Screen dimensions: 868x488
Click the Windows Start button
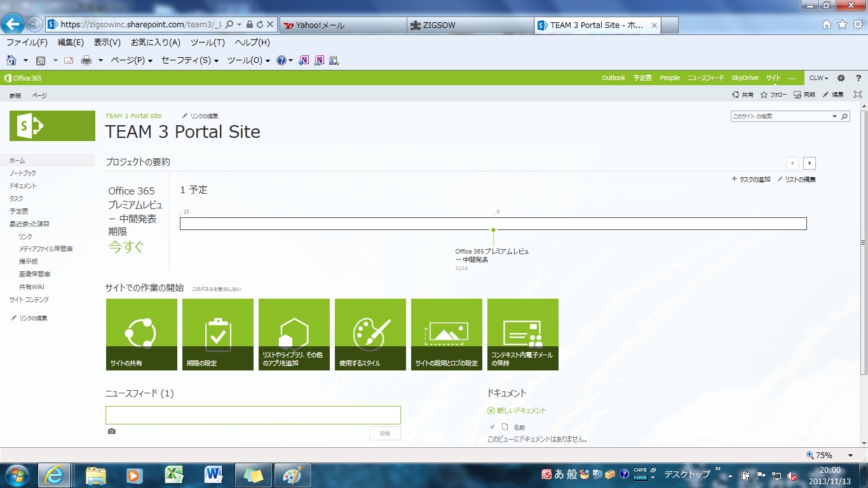coord(16,475)
